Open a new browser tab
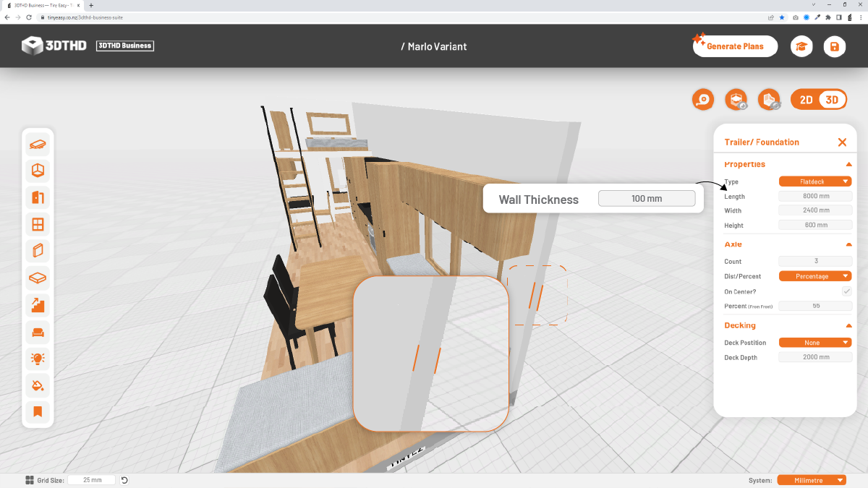868x488 pixels. (x=91, y=5)
